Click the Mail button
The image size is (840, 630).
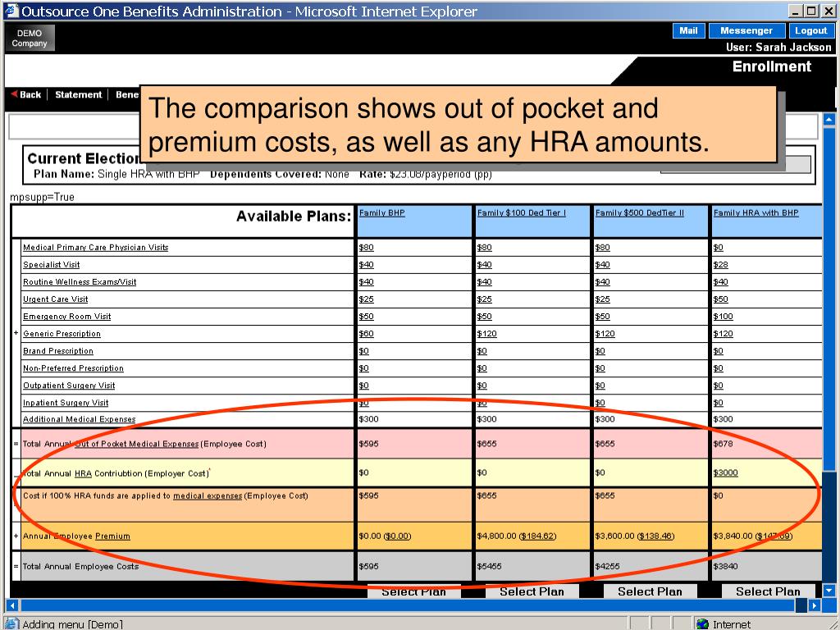[688, 30]
